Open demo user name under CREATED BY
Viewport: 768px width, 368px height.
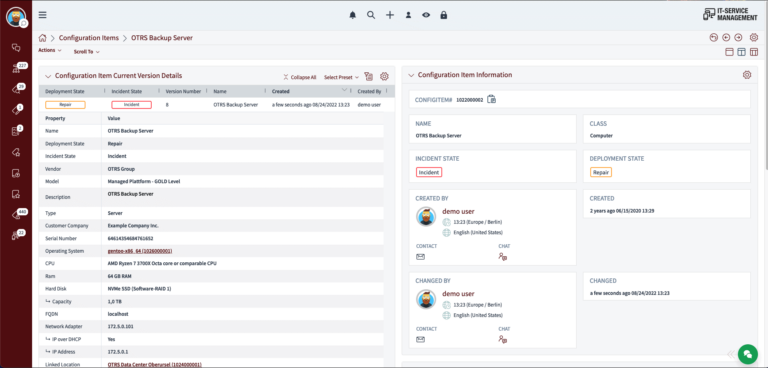tap(458, 211)
